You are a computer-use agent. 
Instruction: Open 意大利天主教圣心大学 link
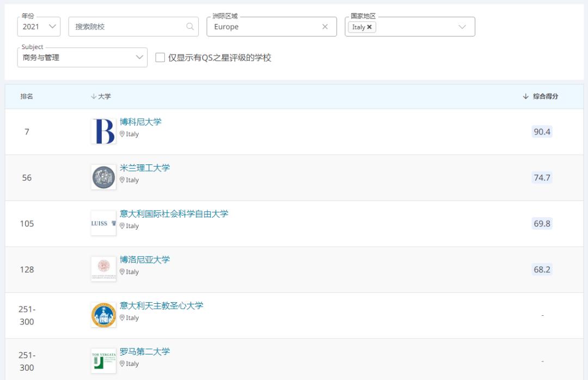click(162, 306)
